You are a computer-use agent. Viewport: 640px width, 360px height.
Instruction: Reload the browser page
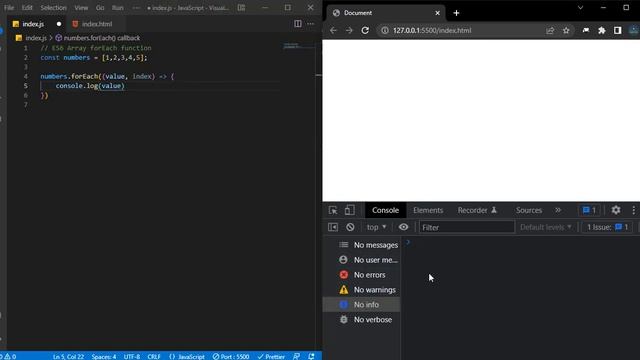[365, 31]
